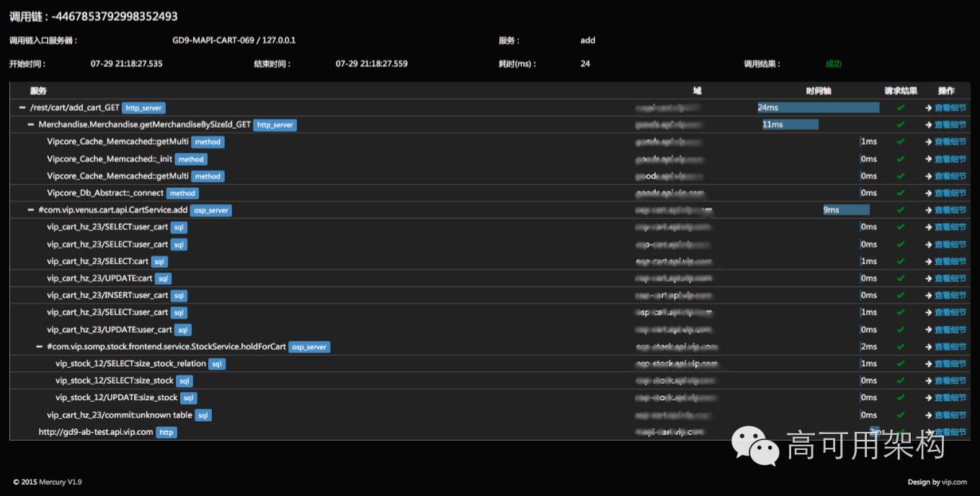Click the 11ms timeline bar

point(790,125)
